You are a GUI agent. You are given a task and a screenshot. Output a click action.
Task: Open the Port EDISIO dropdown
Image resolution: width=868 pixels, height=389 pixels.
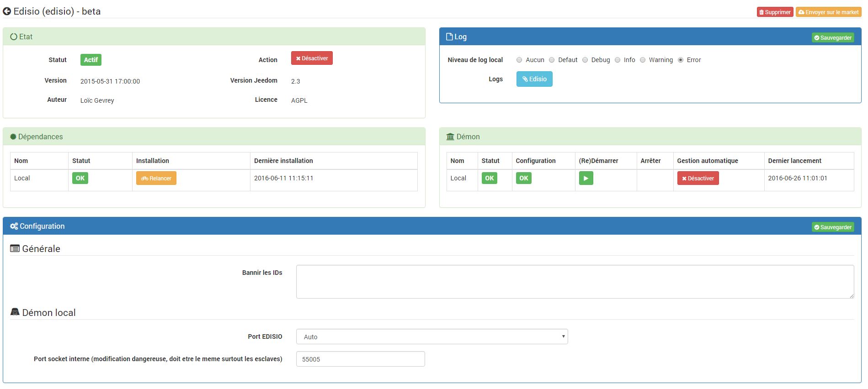coord(432,336)
